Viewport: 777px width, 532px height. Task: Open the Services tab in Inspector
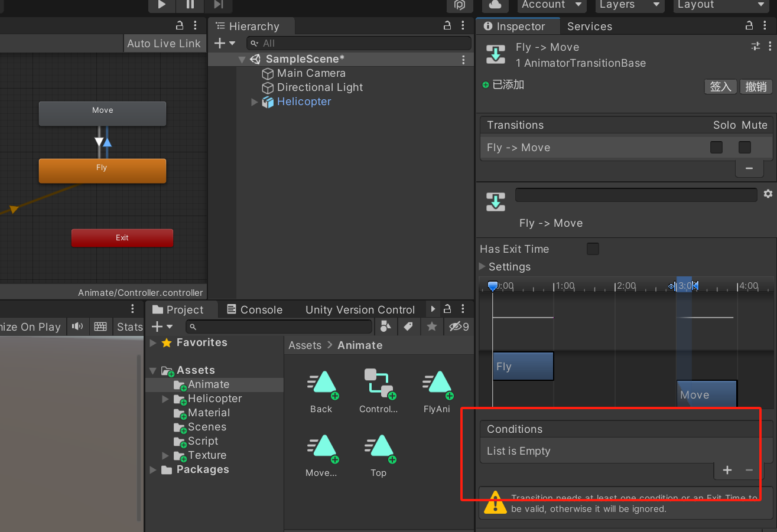pyautogui.click(x=589, y=26)
